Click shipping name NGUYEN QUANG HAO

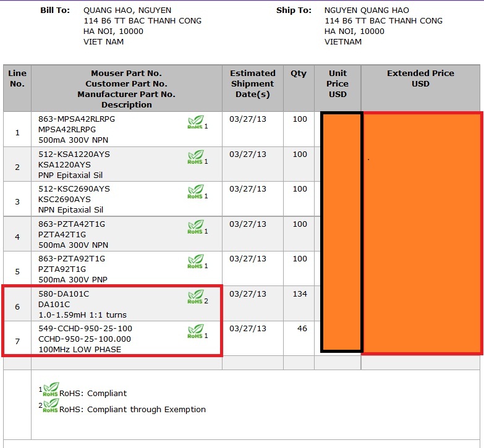pos(367,10)
